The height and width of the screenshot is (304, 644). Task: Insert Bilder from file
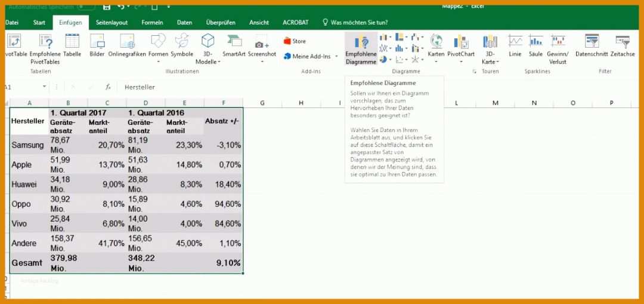click(x=97, y=46)
